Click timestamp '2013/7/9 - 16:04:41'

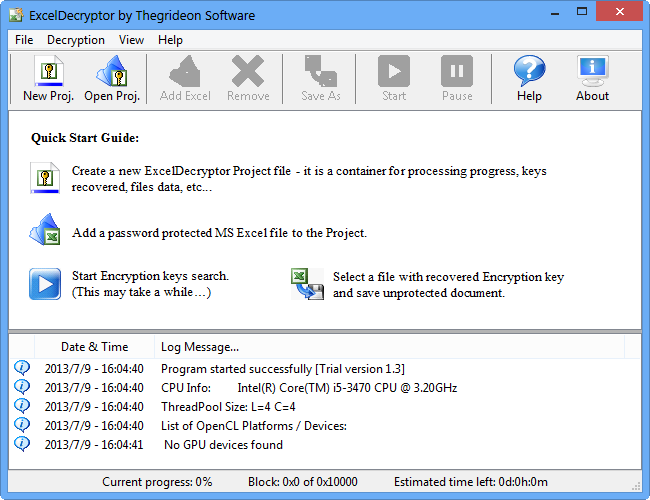(x=94, y=445)
